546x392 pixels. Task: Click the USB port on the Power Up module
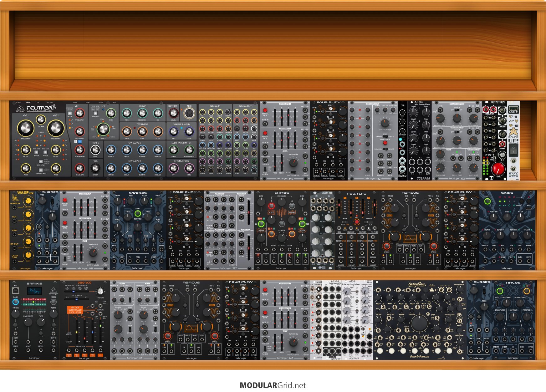click(x=513, y=108)
